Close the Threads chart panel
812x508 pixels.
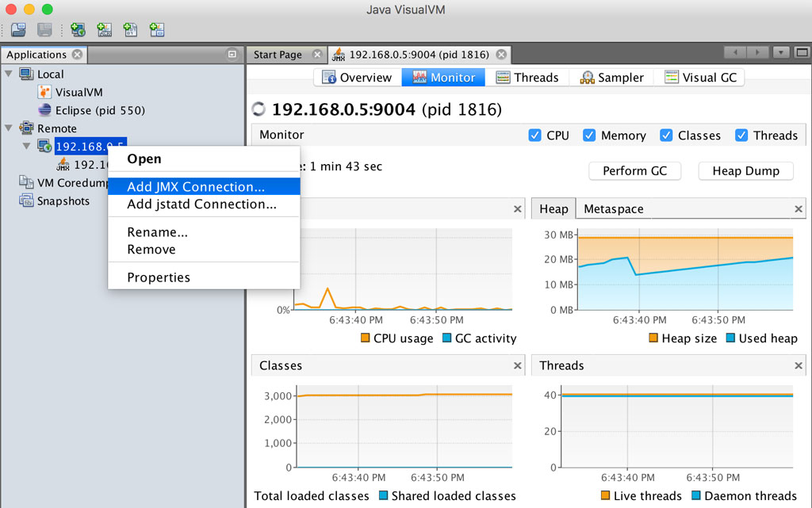tap(799, 365)
